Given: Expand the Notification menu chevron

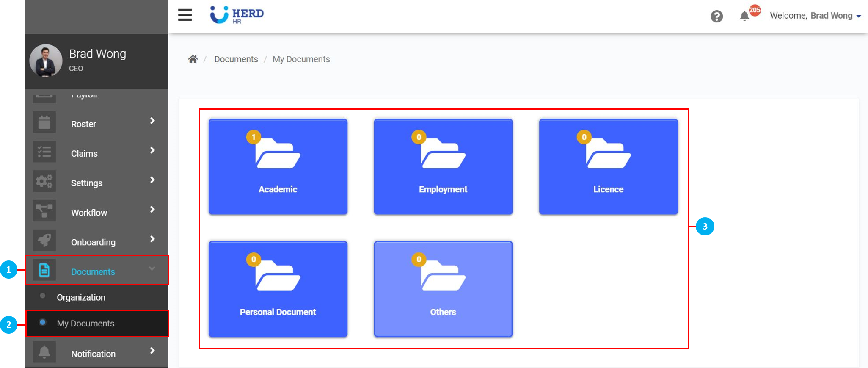Looking at the screenshot, I should (152, 351).
